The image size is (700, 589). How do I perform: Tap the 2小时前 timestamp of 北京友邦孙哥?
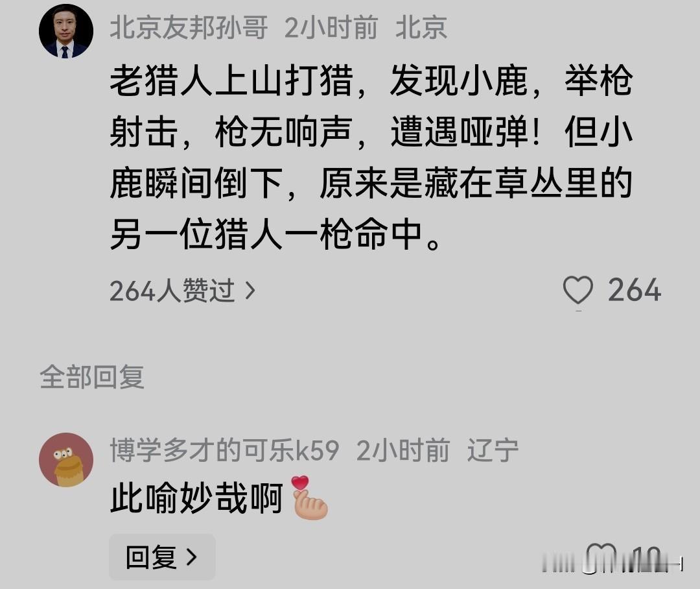331,27
